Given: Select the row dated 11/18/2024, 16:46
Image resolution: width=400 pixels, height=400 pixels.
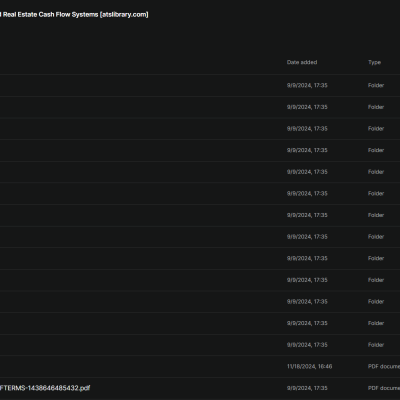Looking at the screenshot, I should tap(200, 367).
